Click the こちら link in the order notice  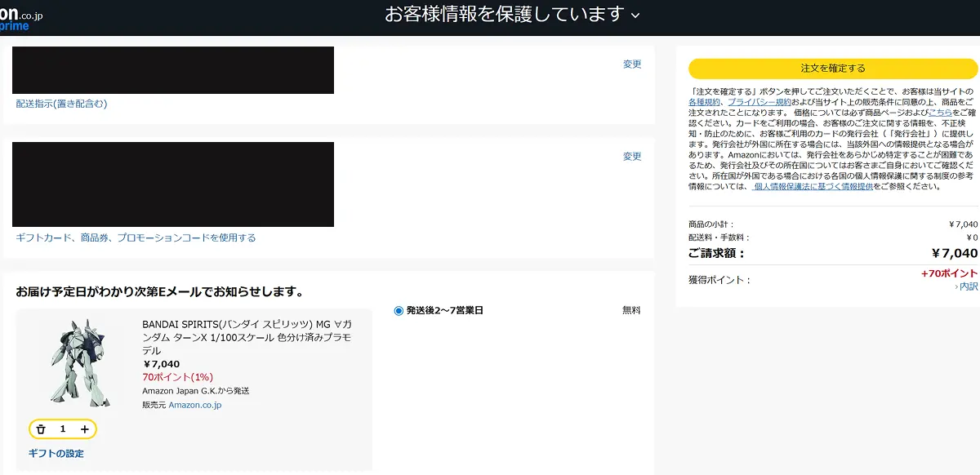tap(940, 113)
